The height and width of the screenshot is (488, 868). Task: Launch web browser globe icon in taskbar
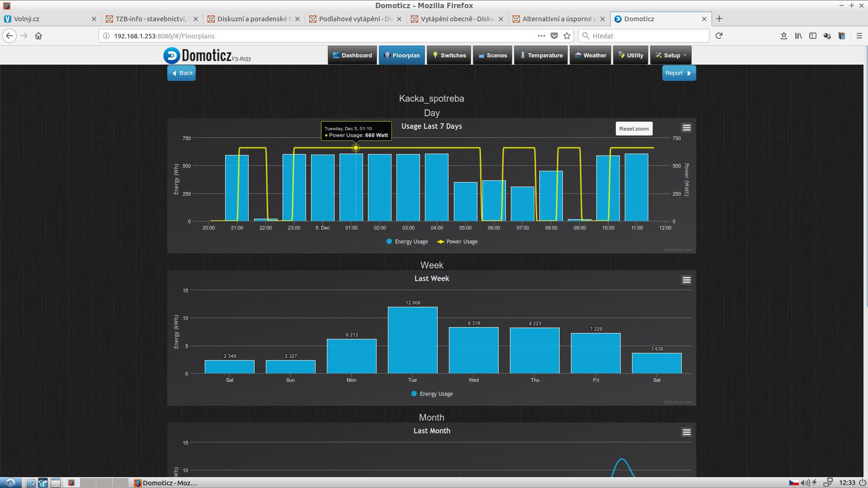43,483
